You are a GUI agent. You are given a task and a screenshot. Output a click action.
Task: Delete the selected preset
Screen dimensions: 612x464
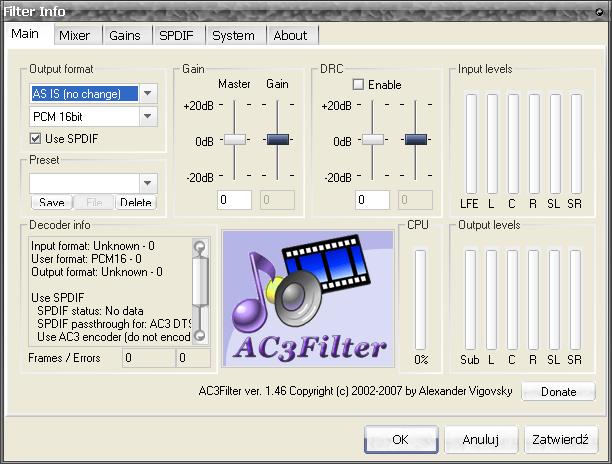[x=136, y=202]
